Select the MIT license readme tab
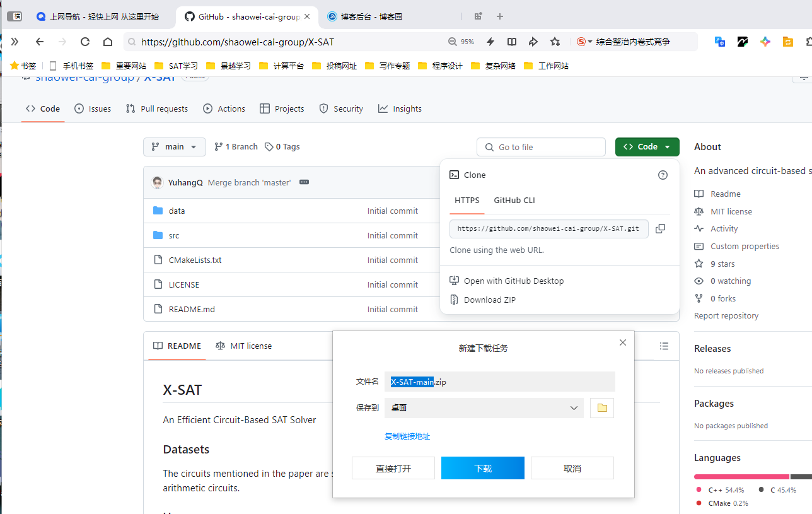The width and height of the screenshot is (812, 514). click(x=244, y=346)
